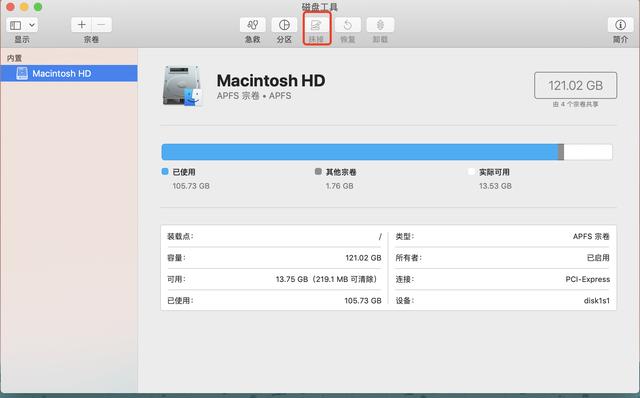Image resolution: width=640 pixels, height=398 pixels.
Task: Click the 13.75 GB（219.1 MB 可清除）value
Action: (327, 279)
